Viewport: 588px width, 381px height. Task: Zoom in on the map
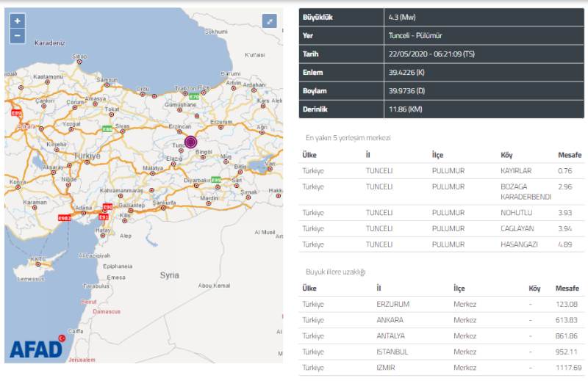pyautogui.click(x=17, y=21)
